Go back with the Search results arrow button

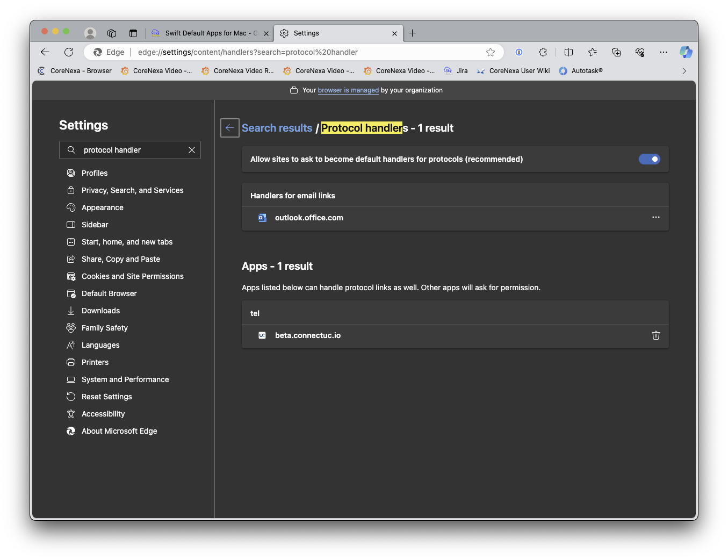pos(230,128)
